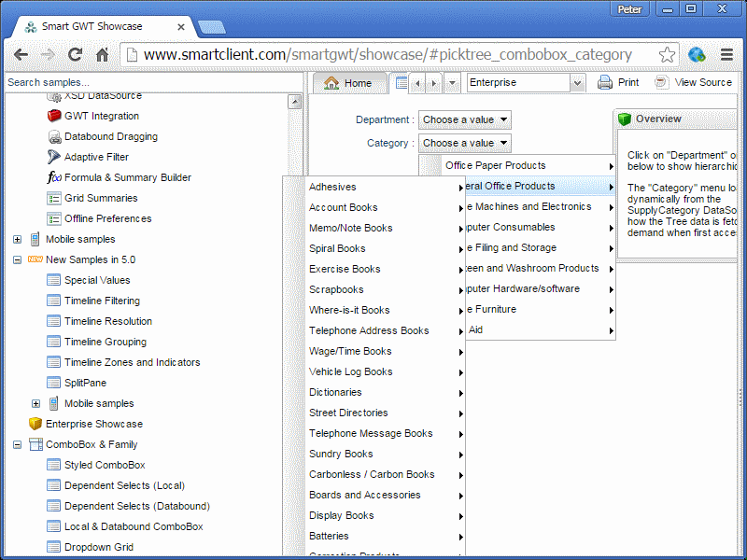Collapse the New Samples in 5.0 folder
Viewport: 747px width, 560px height.
(x=17, y=259)
